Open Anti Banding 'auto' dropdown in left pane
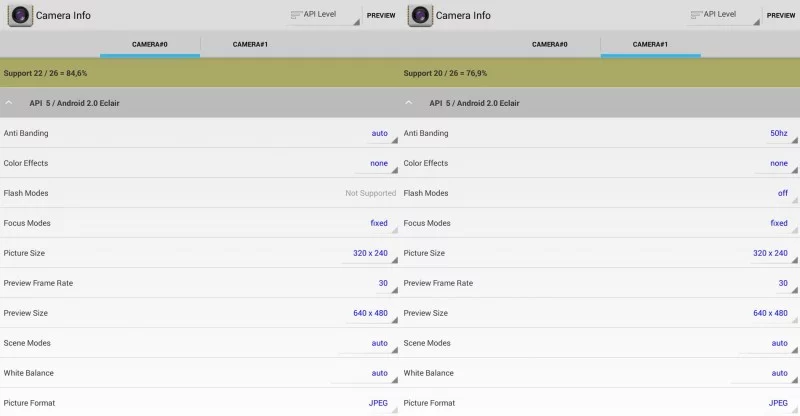Viewport: 800px width, 416px height. (x=382, y=134)
